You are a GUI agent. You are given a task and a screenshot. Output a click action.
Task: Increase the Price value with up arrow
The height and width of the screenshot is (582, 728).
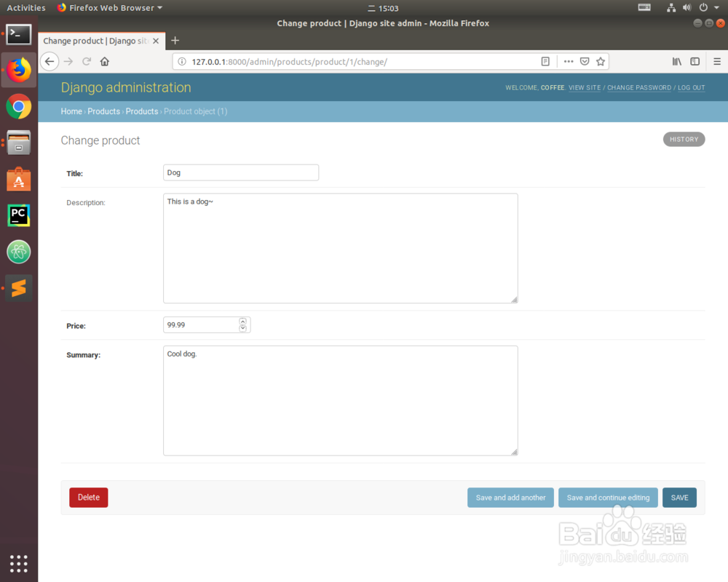243,321
